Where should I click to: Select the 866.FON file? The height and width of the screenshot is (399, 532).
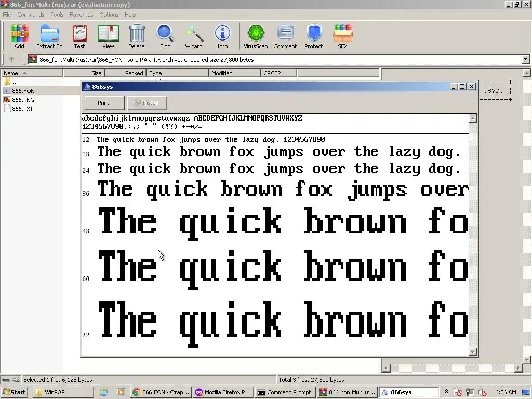coord(19,91)
